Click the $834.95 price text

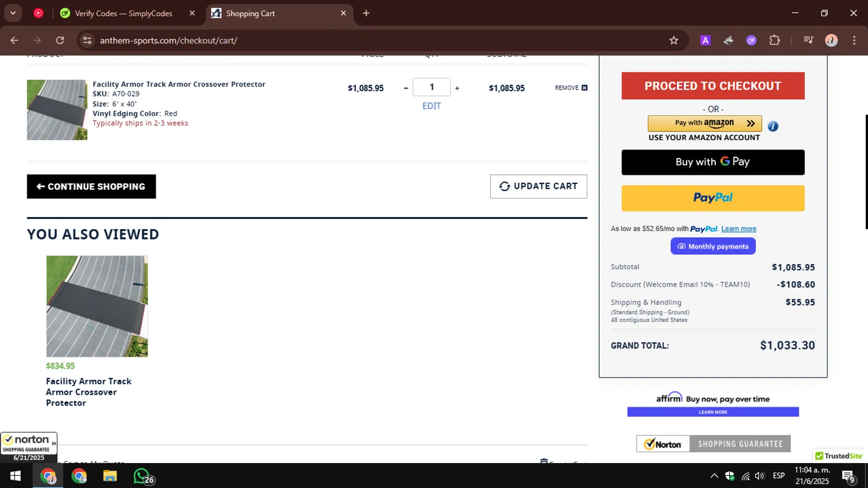click(60, 366)
